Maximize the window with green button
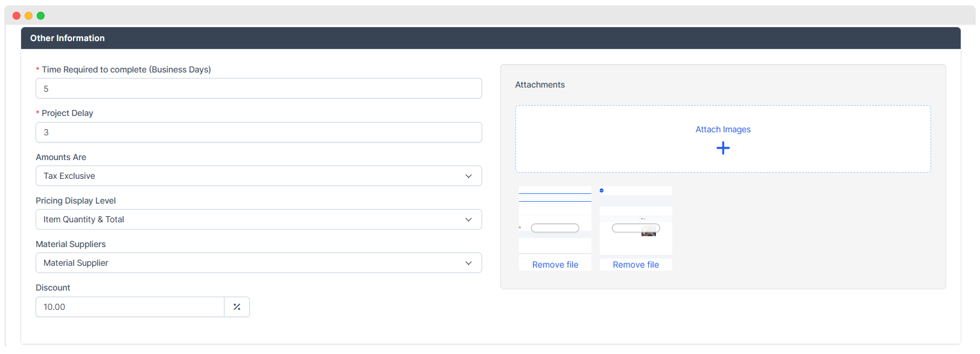The image size is (980, 354). [40, 16]
